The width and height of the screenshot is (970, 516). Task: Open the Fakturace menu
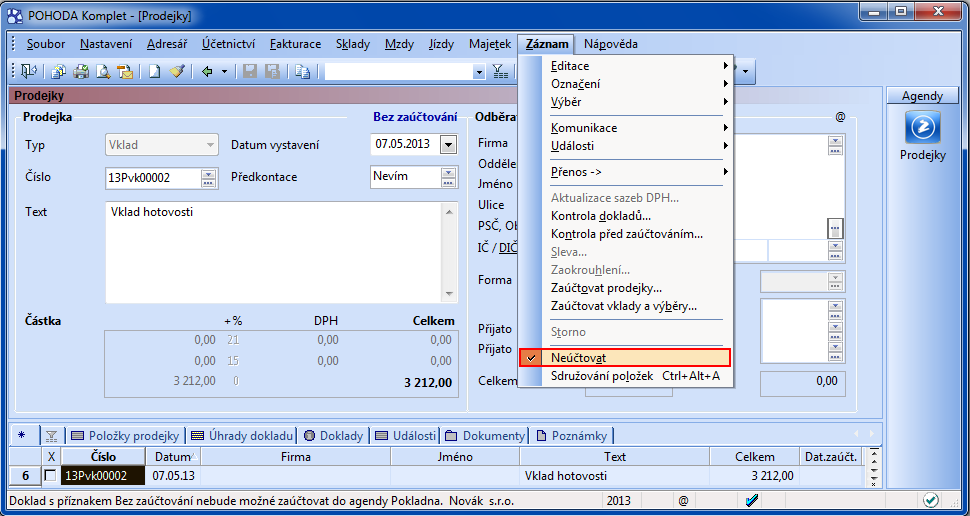pos(295,44)
